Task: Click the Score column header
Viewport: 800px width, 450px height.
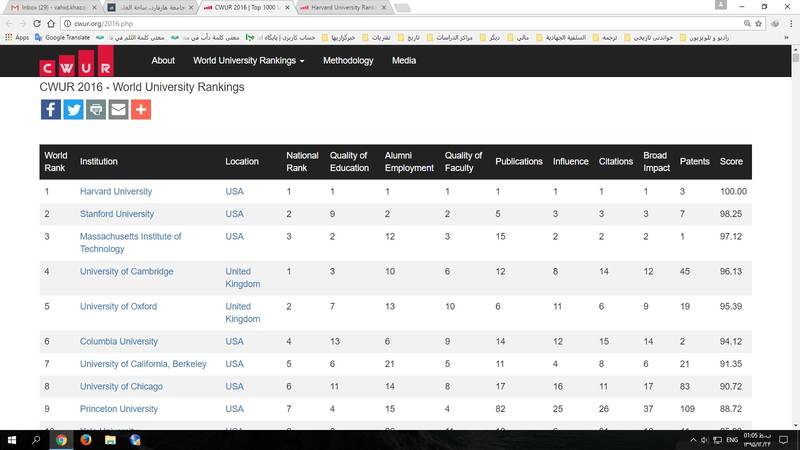Action: tap(731, 161)
